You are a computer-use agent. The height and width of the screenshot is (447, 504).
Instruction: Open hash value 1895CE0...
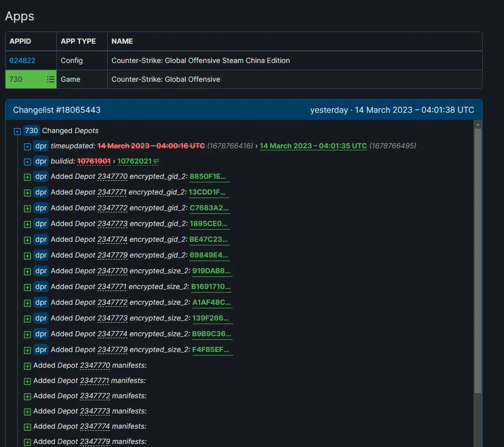coord(208,223)
